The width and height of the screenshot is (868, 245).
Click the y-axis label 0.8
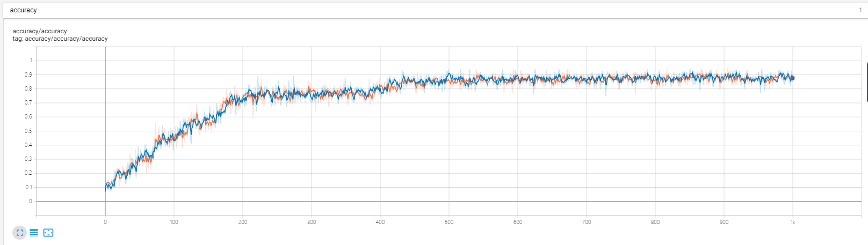(x=28, y=88)
